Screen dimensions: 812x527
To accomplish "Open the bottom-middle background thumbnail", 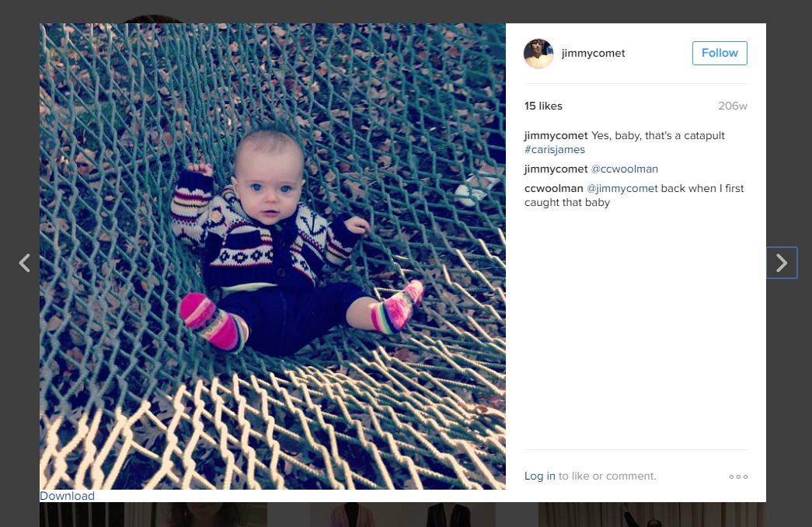I will 403,515.
